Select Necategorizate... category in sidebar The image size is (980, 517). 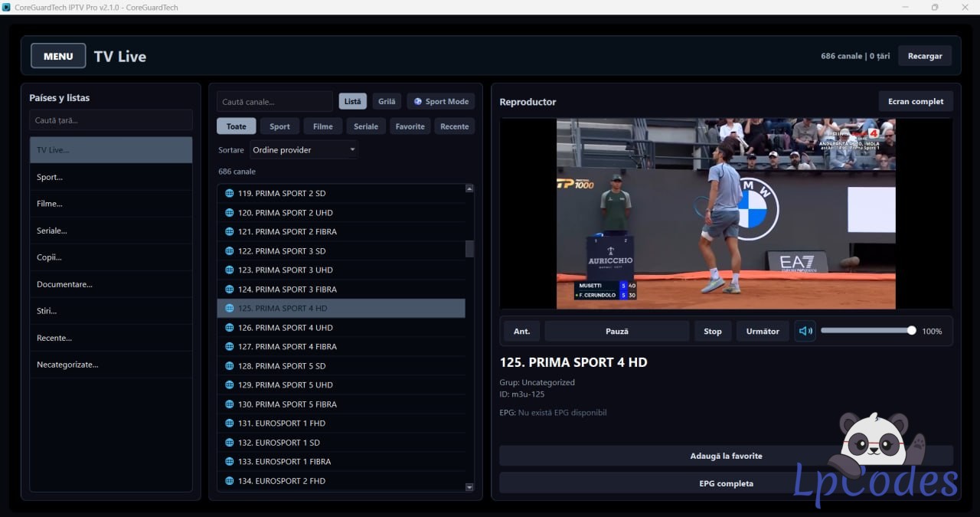coord(111,365)
